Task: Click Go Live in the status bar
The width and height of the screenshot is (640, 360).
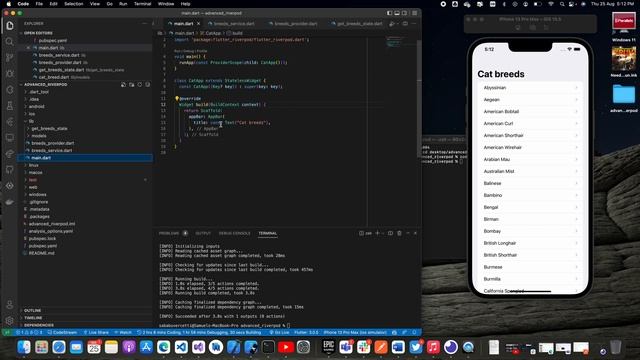Action: [x=280, y=332]
